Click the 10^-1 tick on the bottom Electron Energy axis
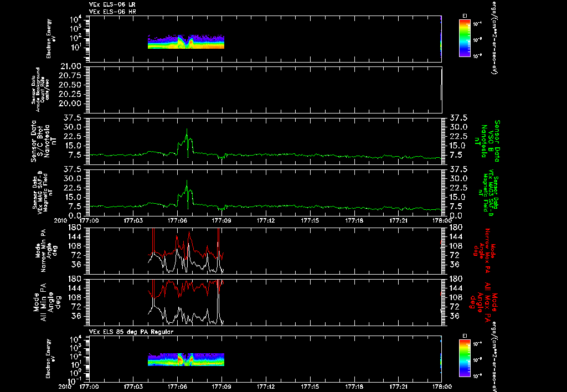 click(74, 381)
